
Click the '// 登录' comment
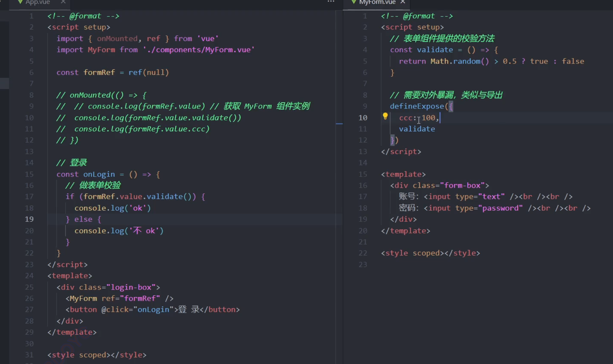point(72,163)
